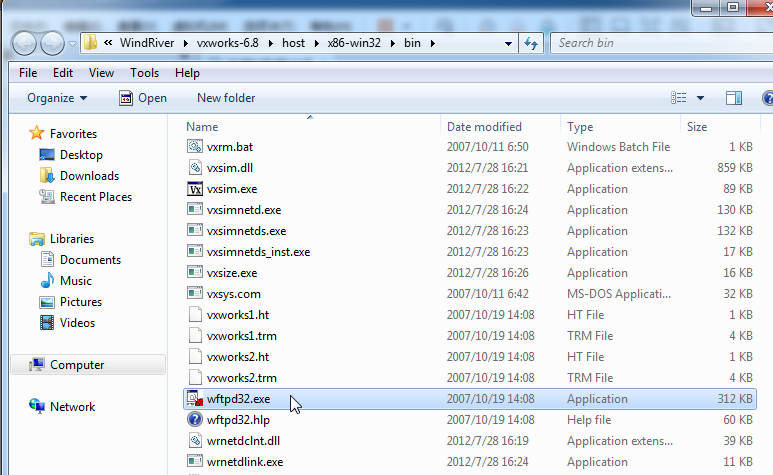Select Videos library

(x=77, y=323)
